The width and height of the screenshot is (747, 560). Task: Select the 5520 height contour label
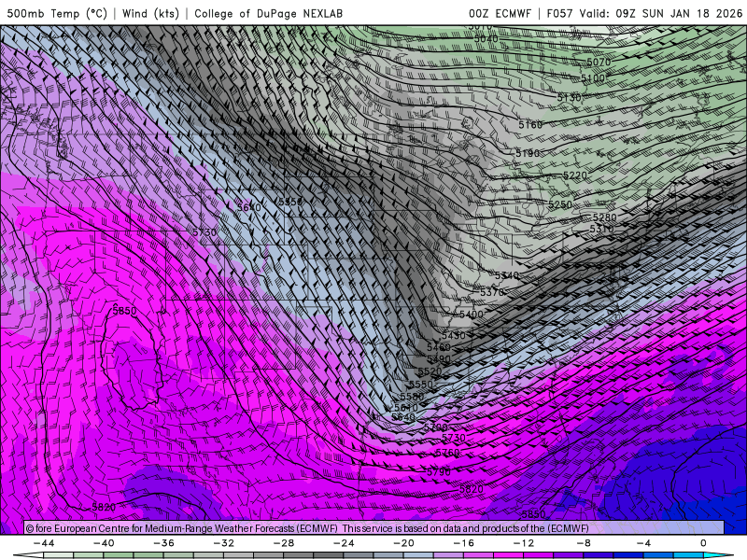point(430,371)
